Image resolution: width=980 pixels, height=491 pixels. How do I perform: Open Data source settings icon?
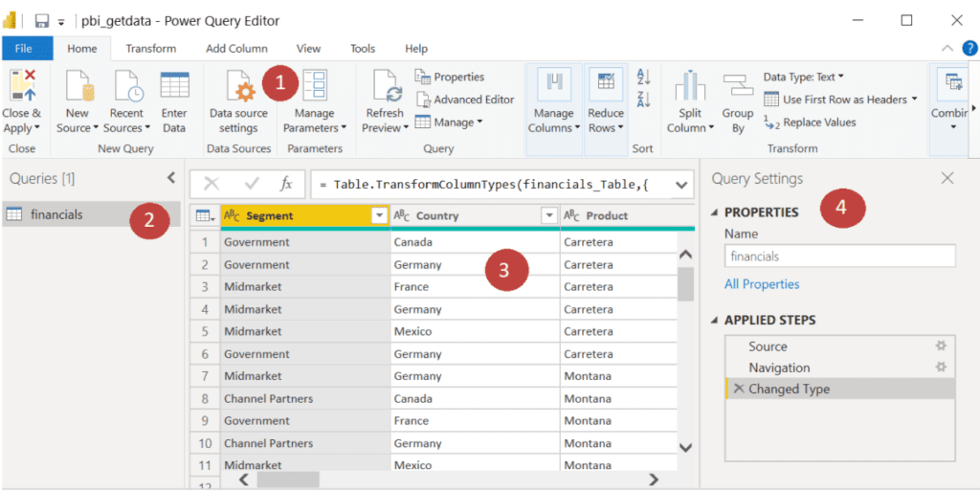pyautogui.click(x=240, y=86)
